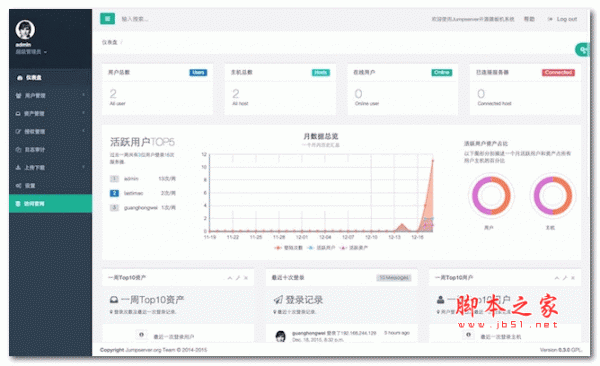The width and height of the screenshot is (600, 366).
Task: Toggle the 活跃资产 chart legend series
Action: [354, 248]
